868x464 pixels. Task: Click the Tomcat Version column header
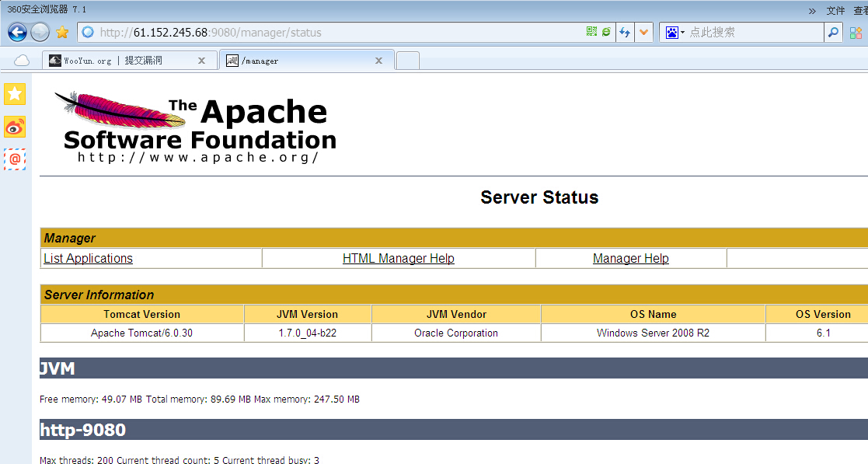(141, 315)
